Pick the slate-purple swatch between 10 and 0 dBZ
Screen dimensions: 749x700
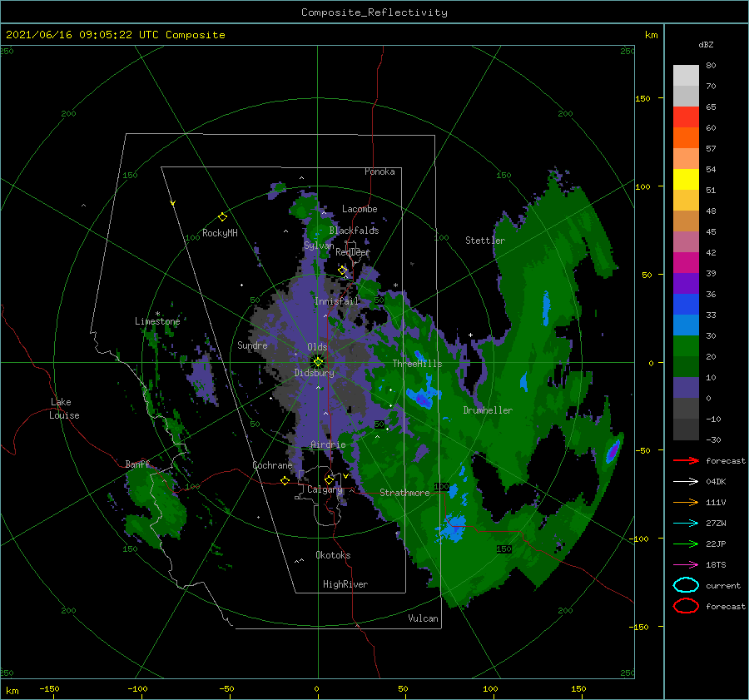pyautogui.click(x=686, y=388)
